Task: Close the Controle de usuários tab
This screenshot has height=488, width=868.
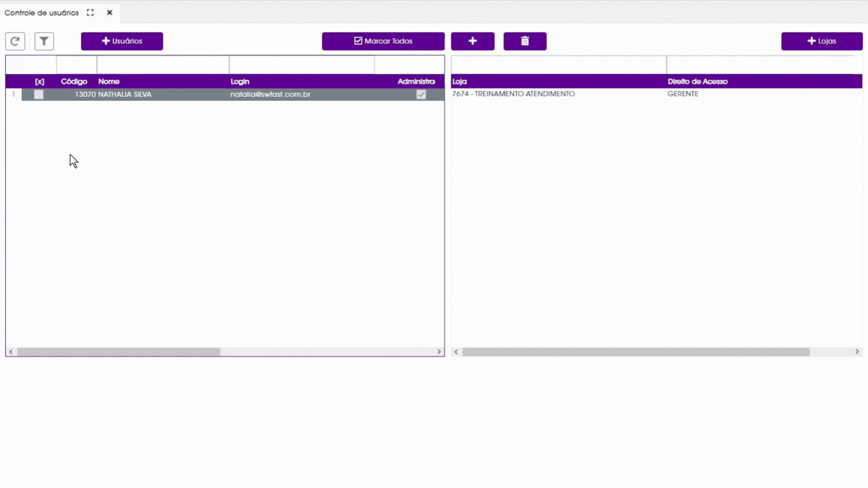Action: click(110, 13)
